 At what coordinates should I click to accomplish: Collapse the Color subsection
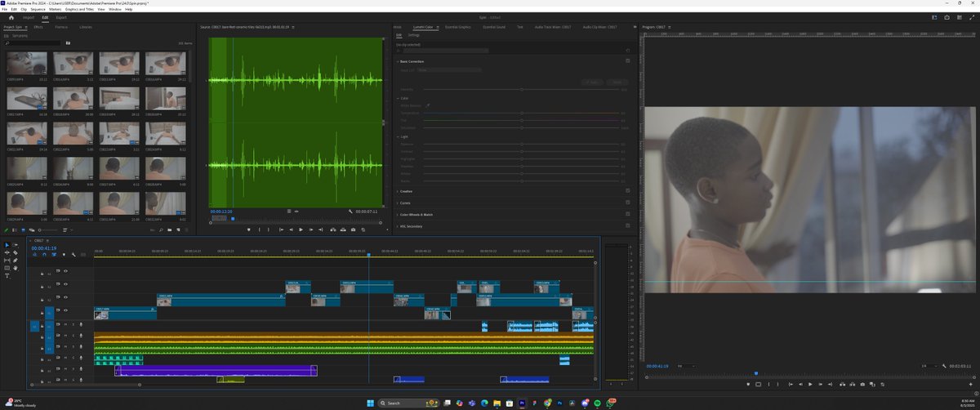[398, 98]
